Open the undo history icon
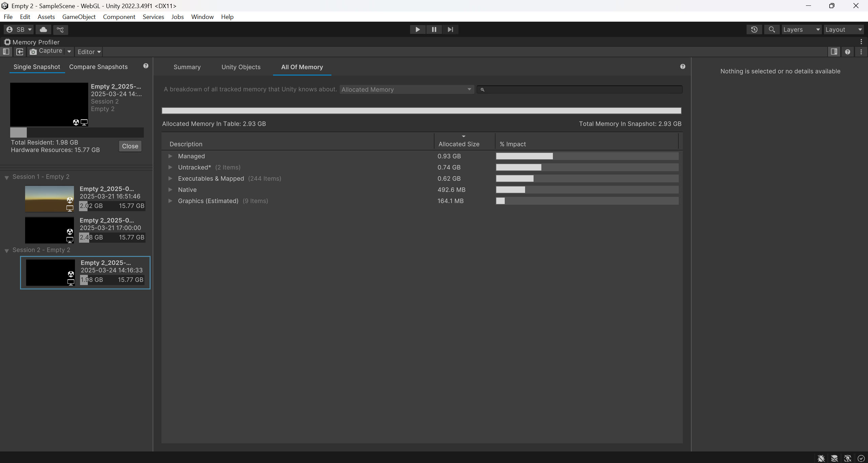Image resolution: width=868 pixels, height=463 pixels. click(754, 29)
